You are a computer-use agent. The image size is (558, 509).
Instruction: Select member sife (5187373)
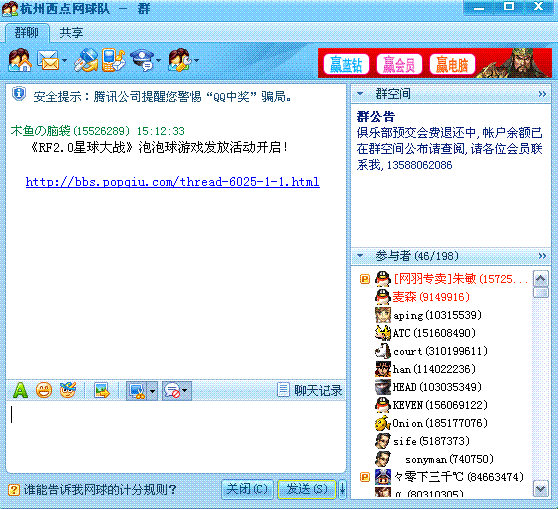click(423, 441)
